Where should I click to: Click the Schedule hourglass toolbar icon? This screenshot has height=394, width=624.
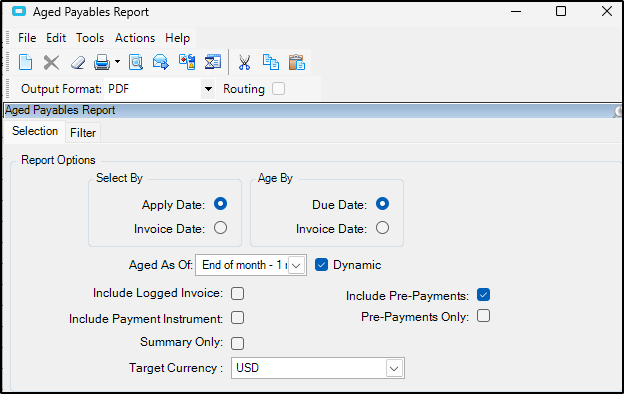coord(213,62)
